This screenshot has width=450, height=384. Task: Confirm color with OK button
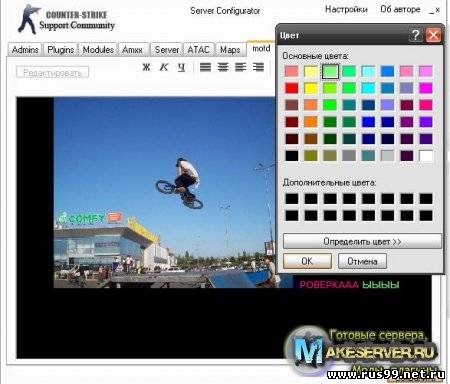[x=307, y=261]
